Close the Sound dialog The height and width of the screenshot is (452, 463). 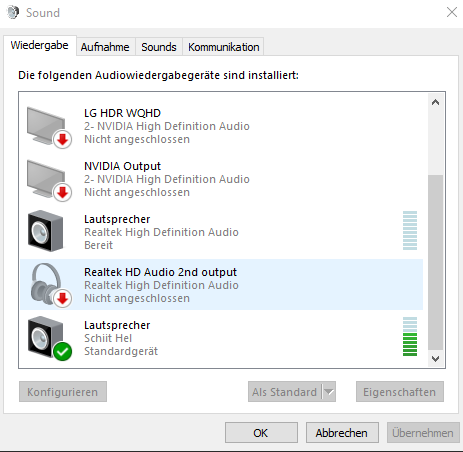coord(452,12)
